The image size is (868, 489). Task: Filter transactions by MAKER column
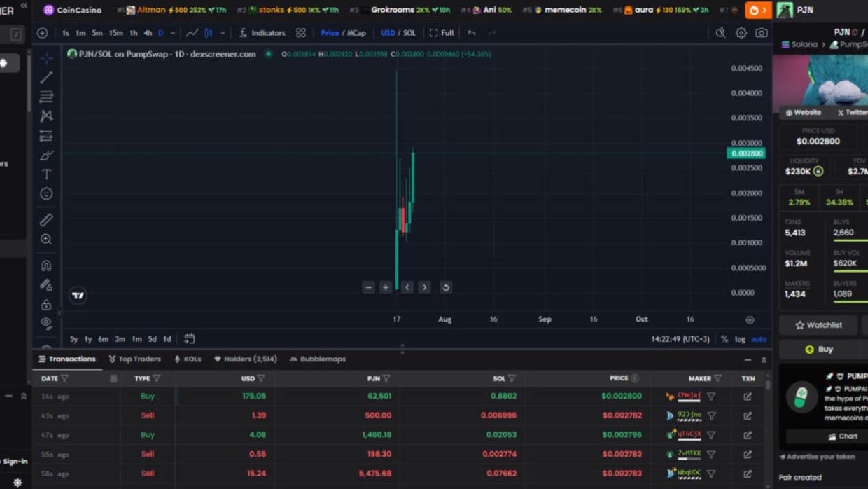tap(717, 378)
